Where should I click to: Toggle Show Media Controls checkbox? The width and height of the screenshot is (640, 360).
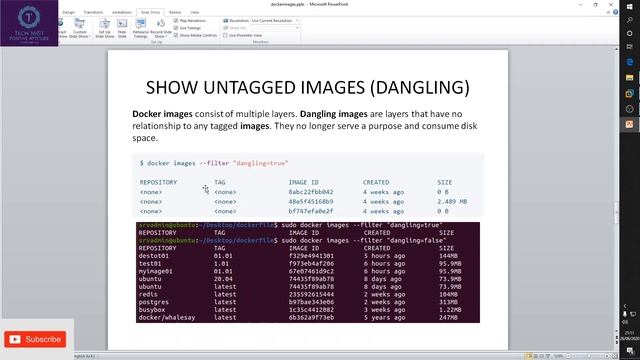(x=176, y=35)
